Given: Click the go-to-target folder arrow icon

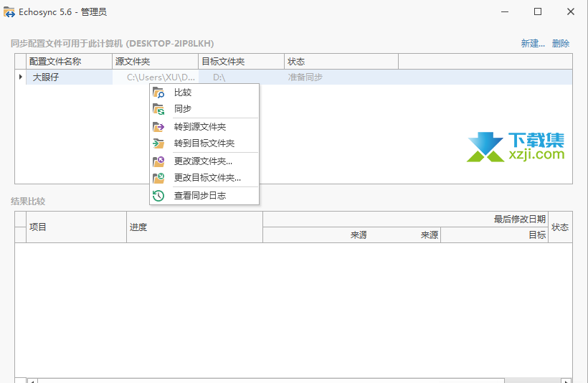Looking at the screenshot, I should coord(158,143).
